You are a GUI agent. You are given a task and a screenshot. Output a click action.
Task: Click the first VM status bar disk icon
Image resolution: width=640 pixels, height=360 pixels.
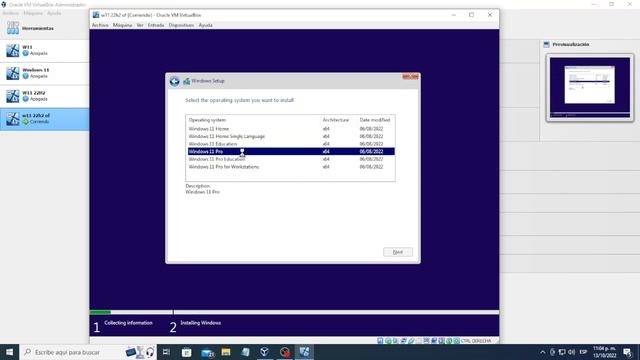(x=380, y=341)
